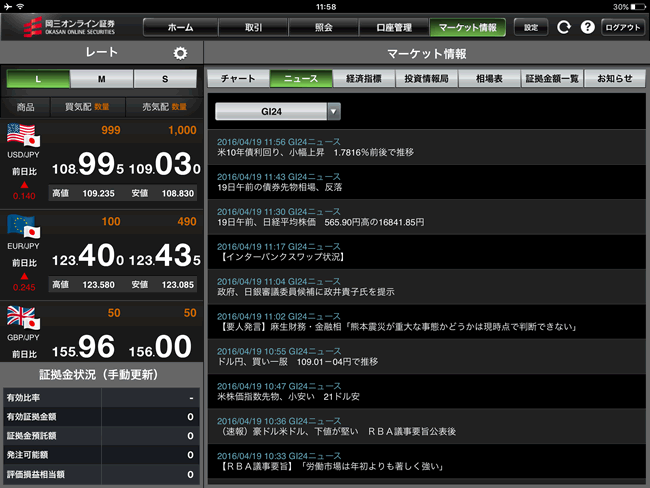The height and width of the screenshot is (488, 650).
Task: Open the help question mark icon
Action: 587,27
